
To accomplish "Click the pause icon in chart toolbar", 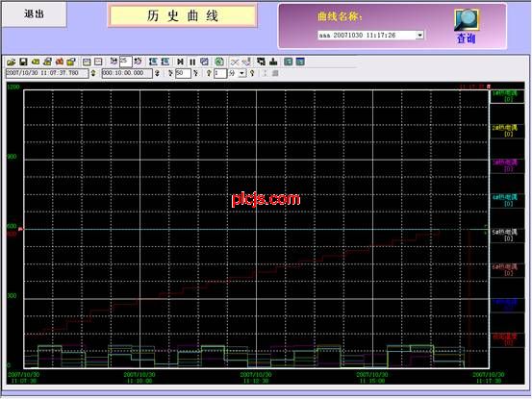I will 192,62.
